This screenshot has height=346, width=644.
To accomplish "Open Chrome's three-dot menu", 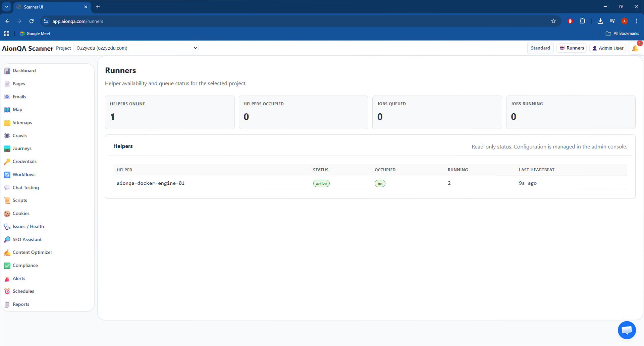I will coord(636,21).
